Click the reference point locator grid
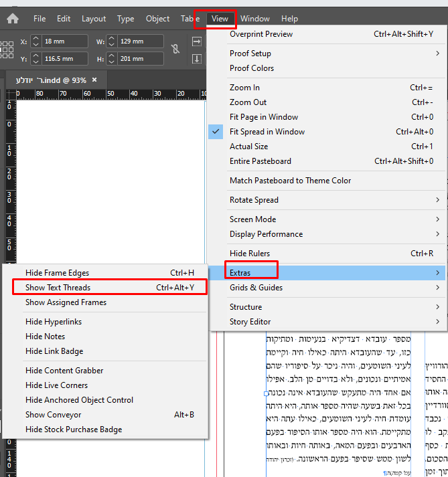The image size is (448, 477). 7,50
